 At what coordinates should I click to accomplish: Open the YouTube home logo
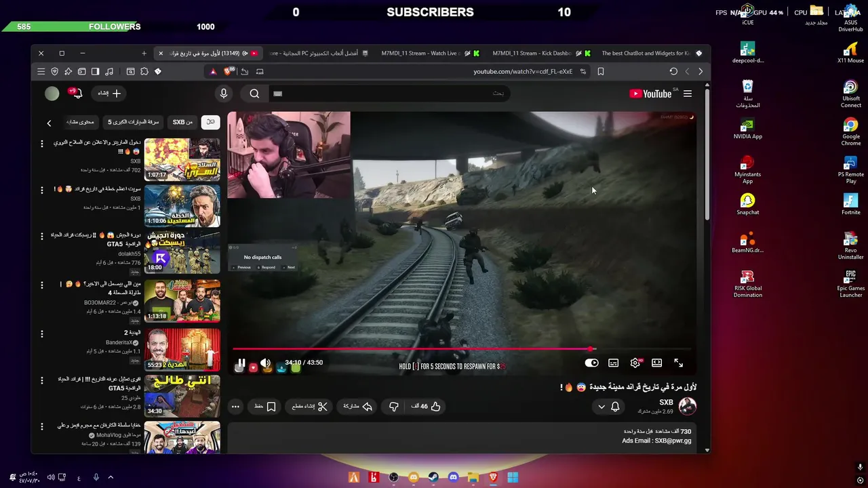pyautogui.click(x=650, y=94)
